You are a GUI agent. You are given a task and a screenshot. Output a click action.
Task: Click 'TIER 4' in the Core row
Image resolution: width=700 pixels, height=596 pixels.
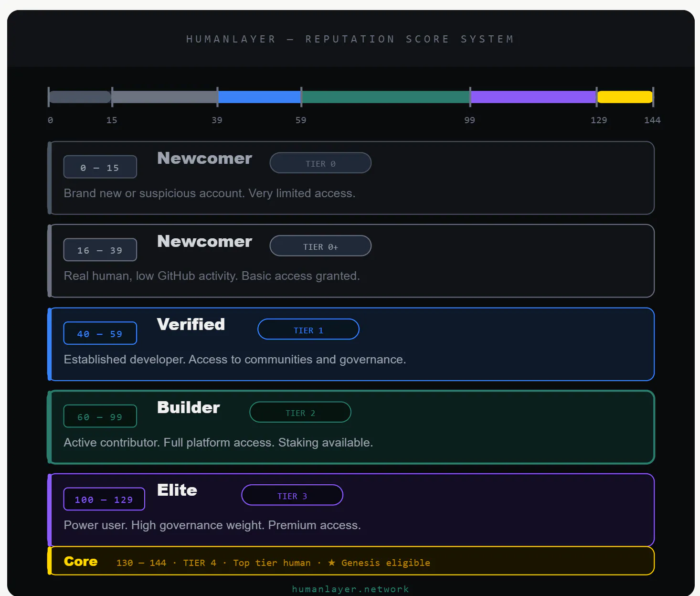pos(200,563)
